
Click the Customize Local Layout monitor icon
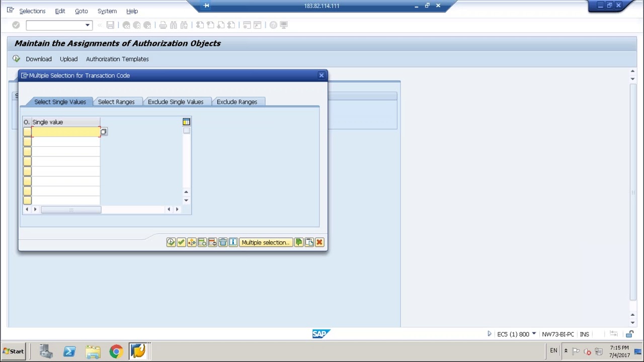[x=284, y=25]
